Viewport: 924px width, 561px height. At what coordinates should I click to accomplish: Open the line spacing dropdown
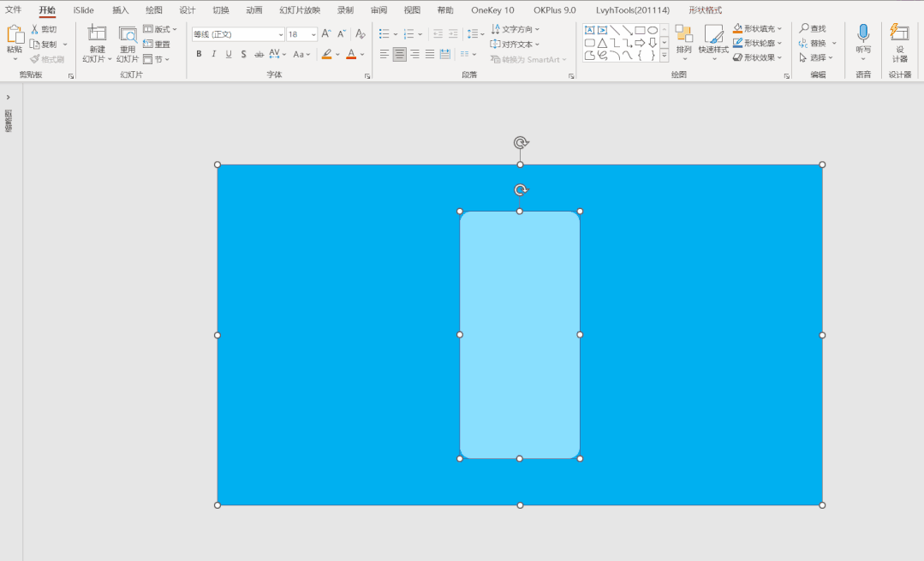[x=475, y=34]
